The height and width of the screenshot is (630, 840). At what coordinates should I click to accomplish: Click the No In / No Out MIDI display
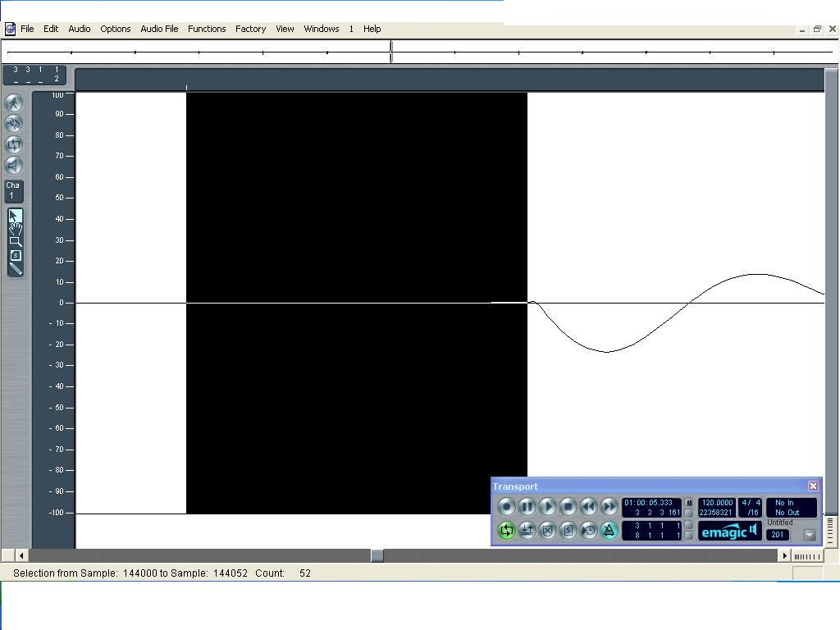coord(792,507)
